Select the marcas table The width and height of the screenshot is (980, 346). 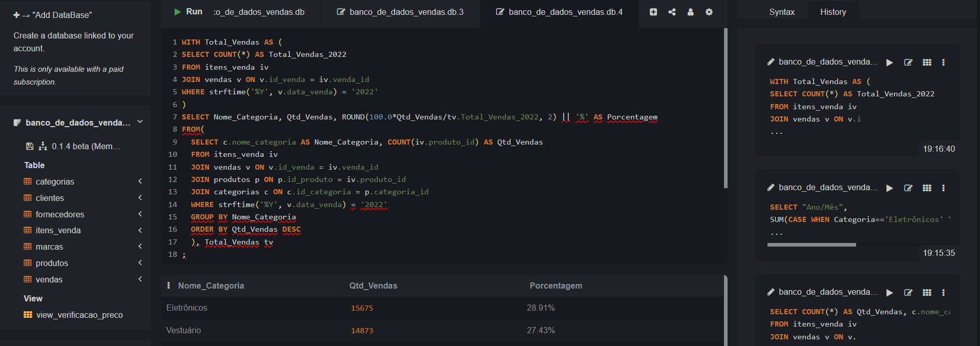pos(49,247)
